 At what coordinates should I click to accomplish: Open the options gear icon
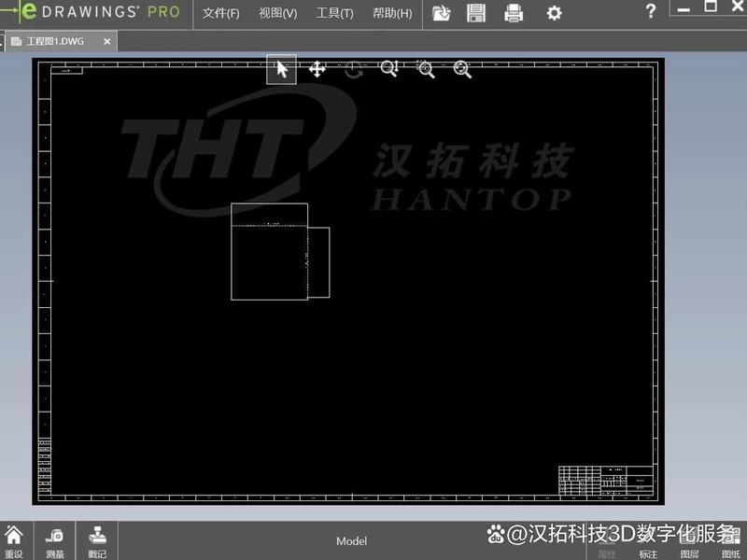pyautogui.click(x=554, y=13)
